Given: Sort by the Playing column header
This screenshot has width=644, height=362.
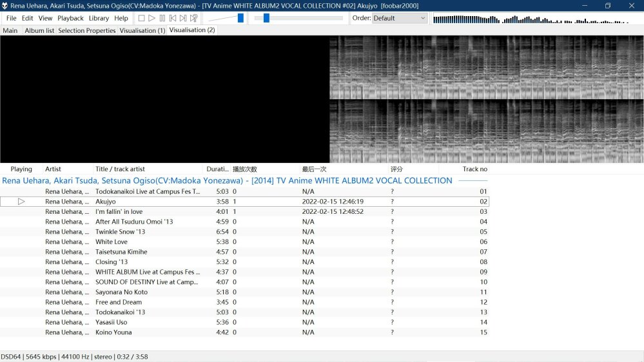Looking at the screenshot, I should tap(21, 169).
